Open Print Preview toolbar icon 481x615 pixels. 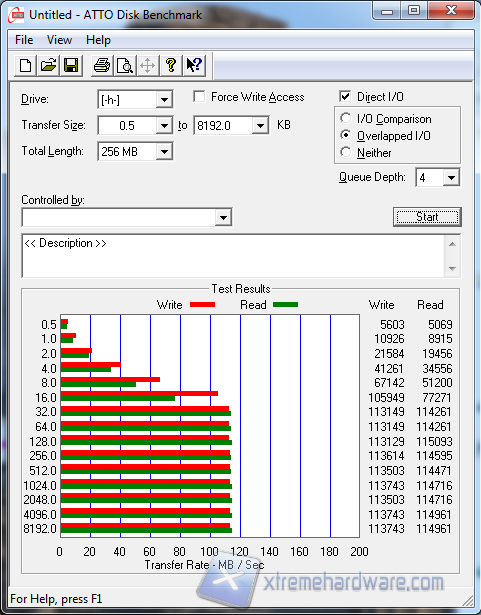pyautogui.click(x=125, y=65)
